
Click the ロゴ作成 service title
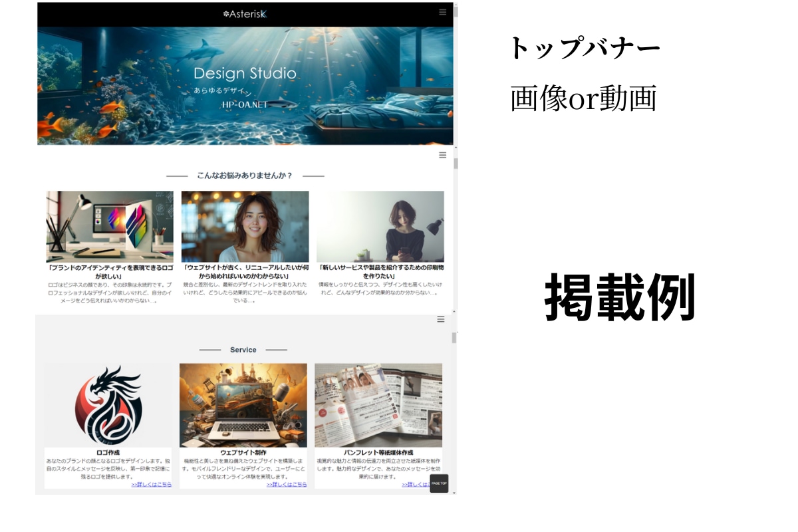108,453
